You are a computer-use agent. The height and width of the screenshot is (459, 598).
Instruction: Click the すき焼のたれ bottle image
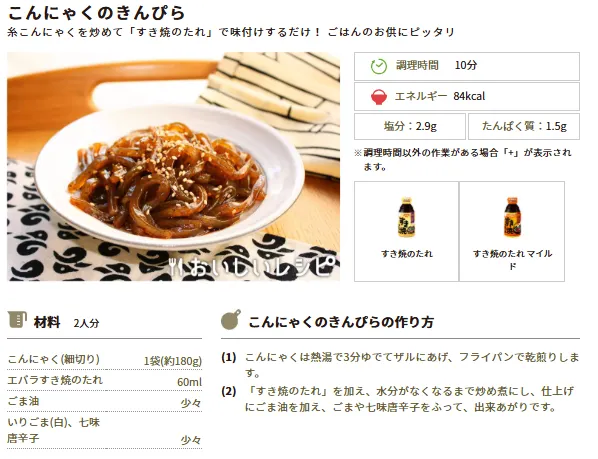[x=406, y=217]
